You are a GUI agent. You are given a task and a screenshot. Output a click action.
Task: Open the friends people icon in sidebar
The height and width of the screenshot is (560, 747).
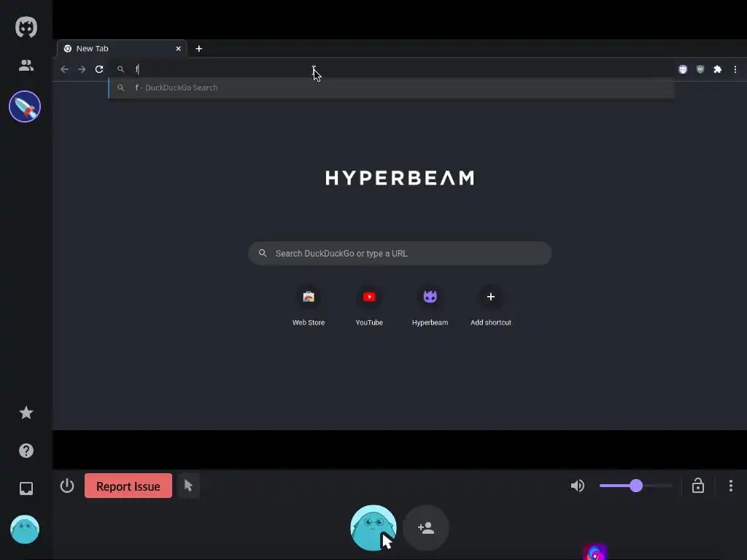click(x=26, y=65)
